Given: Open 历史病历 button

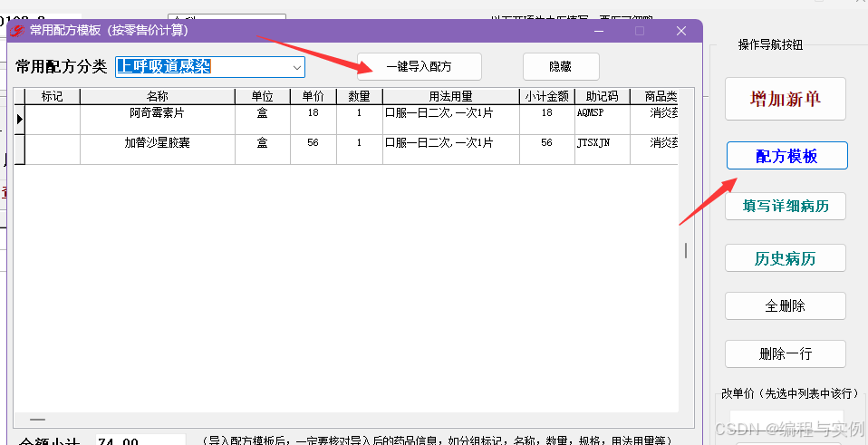Looking at the screenshot, I should [x=786, y=258].
